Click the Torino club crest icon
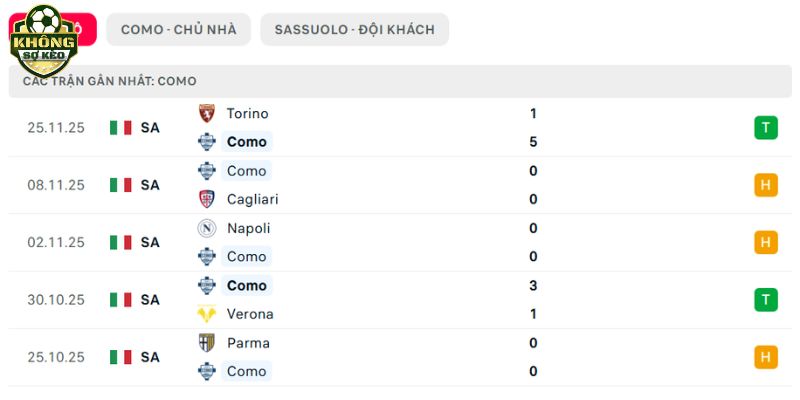Image resolution: width=800 pixels, height=400 pixels. click(x=207, y=114)
